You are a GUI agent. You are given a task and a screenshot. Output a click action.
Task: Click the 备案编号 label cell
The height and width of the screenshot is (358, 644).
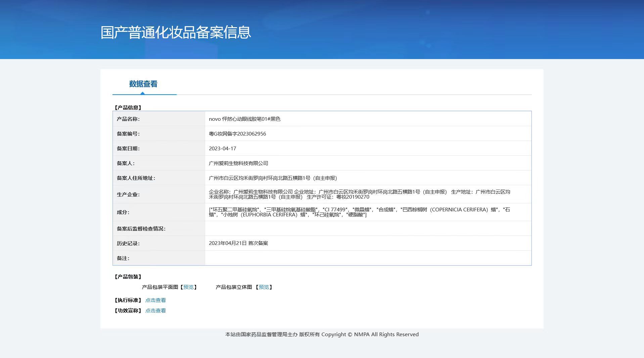click(159, 134)
